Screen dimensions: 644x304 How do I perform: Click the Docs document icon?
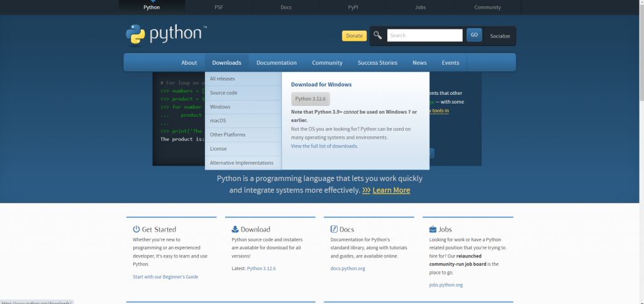coord(334,229)
